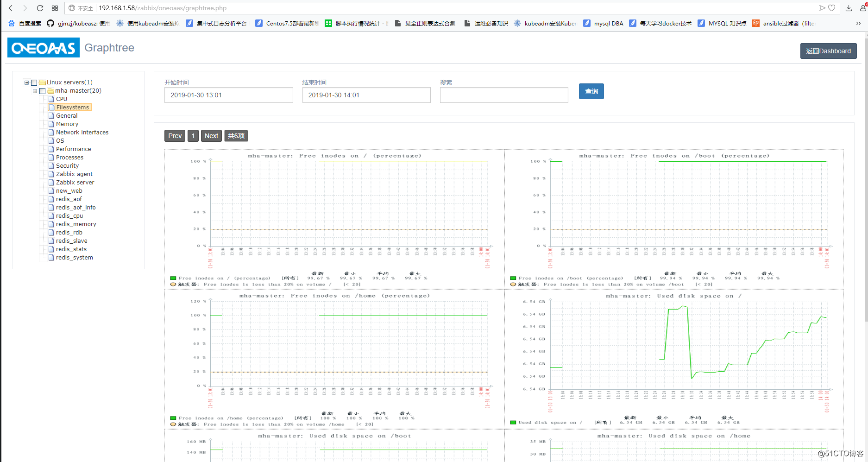Collapse the mha-master tree node

(35, 91)
